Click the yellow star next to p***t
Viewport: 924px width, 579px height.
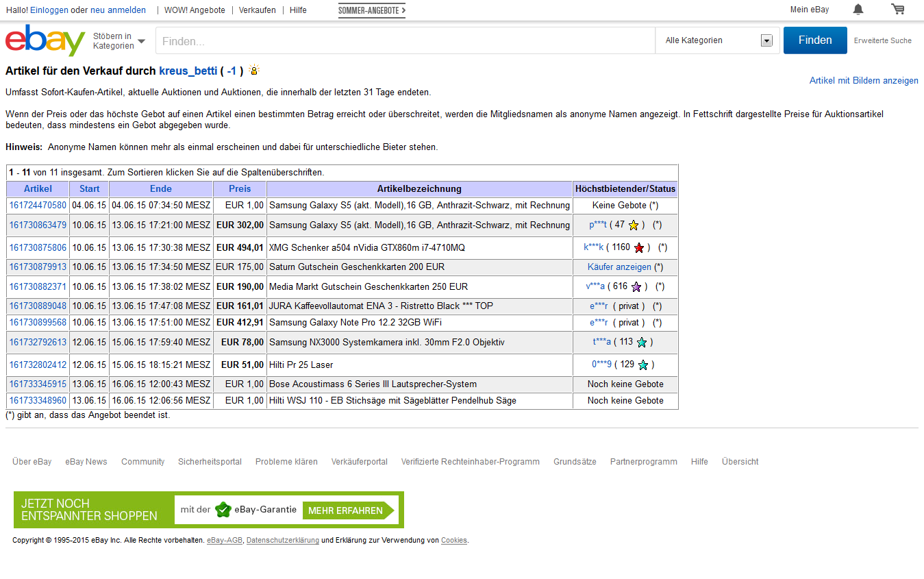coord(634,225)
